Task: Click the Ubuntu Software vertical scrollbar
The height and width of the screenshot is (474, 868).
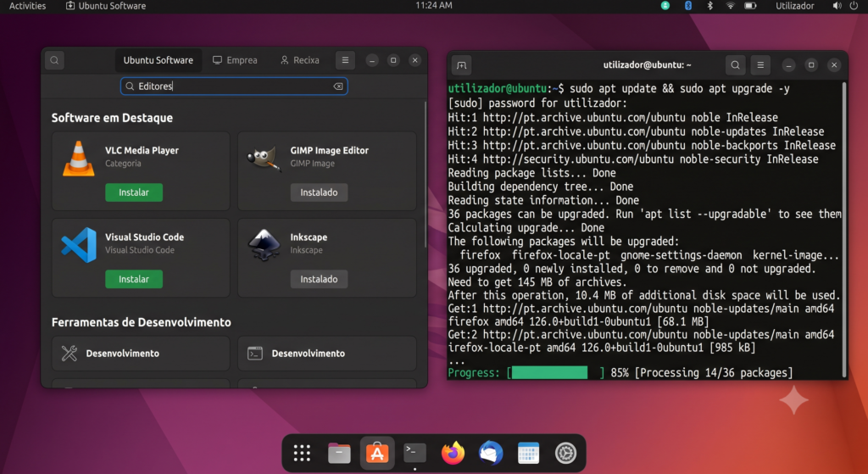Action: point(426,175)
